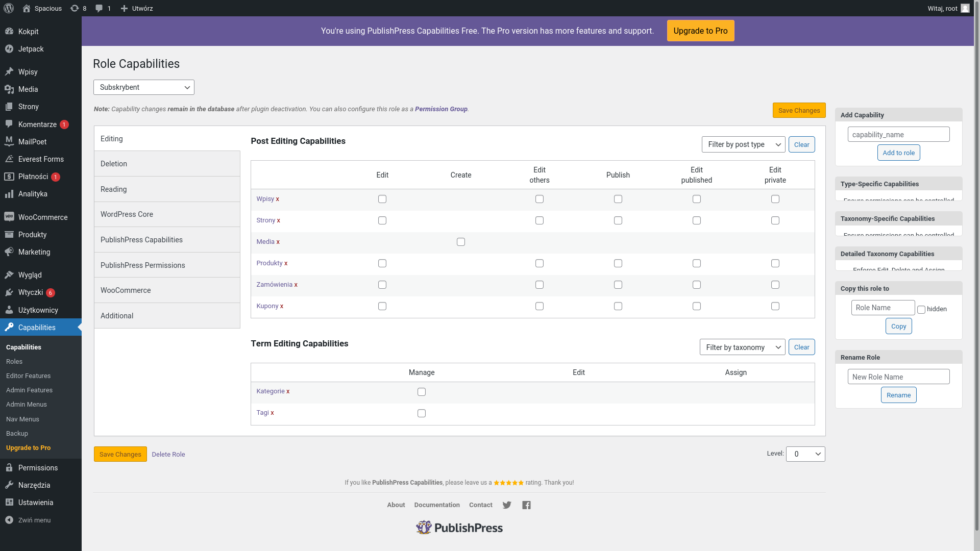This screenshot has width=980, height=551.
Task: Click the WordPress logo icon
Action: point(9,8)
